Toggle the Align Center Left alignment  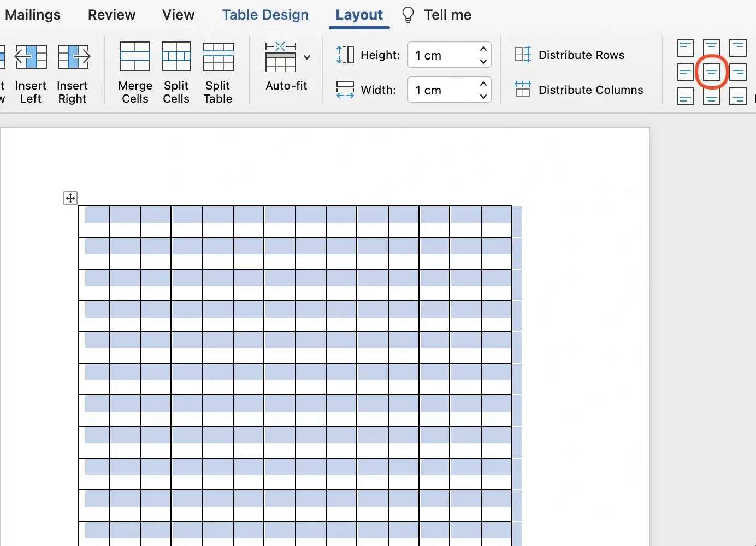pyautogui.click(x=685, y=72)
